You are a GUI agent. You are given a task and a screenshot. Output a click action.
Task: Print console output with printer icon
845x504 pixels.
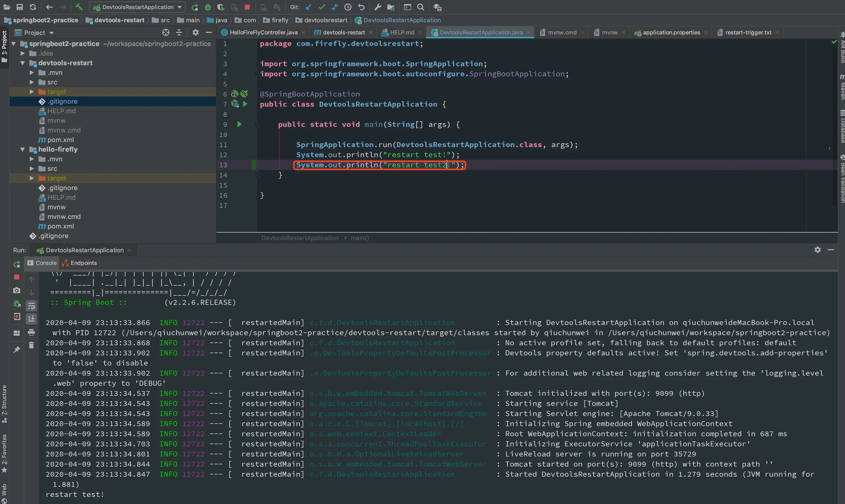pos(31,332)
